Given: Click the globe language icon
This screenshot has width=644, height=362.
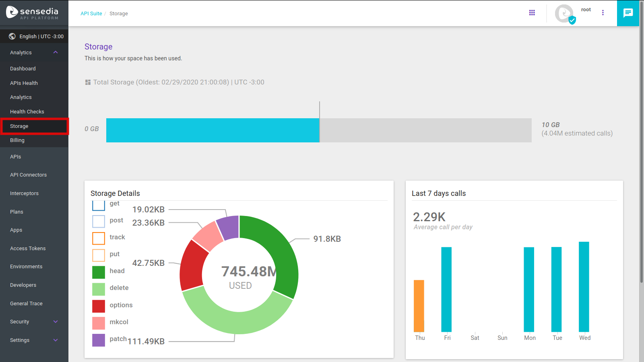Looking at the screenshot, I should (12, 36).
